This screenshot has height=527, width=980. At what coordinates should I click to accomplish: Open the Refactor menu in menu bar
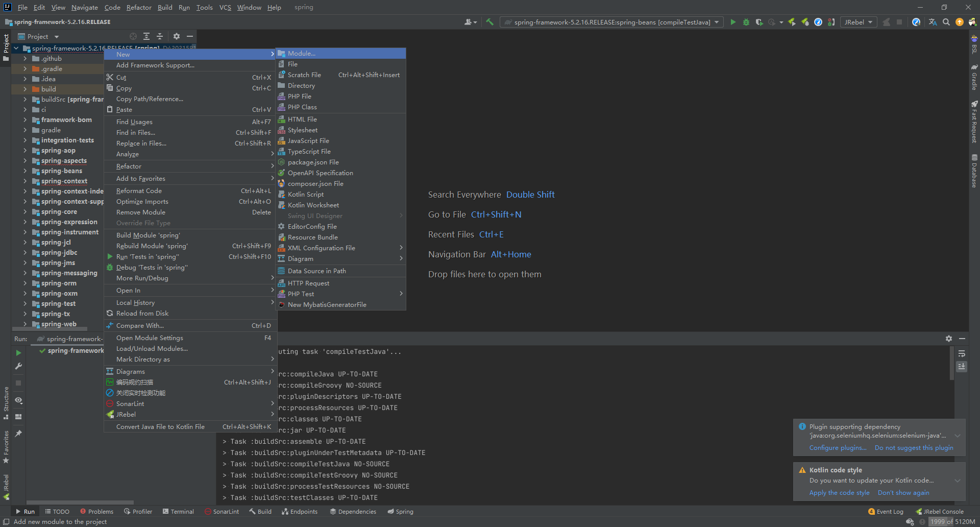coord(139,7)
